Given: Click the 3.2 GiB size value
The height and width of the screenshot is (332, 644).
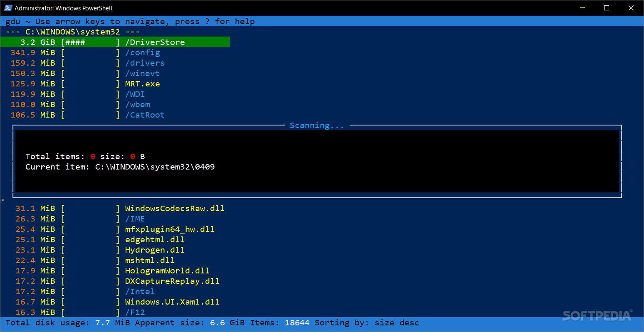Looking at the screenshot, I should pyautogui.click(x=37, y=42).
